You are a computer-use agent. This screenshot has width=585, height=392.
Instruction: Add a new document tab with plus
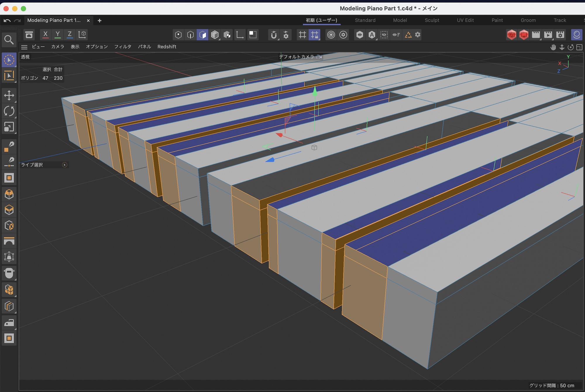point(99,20)
